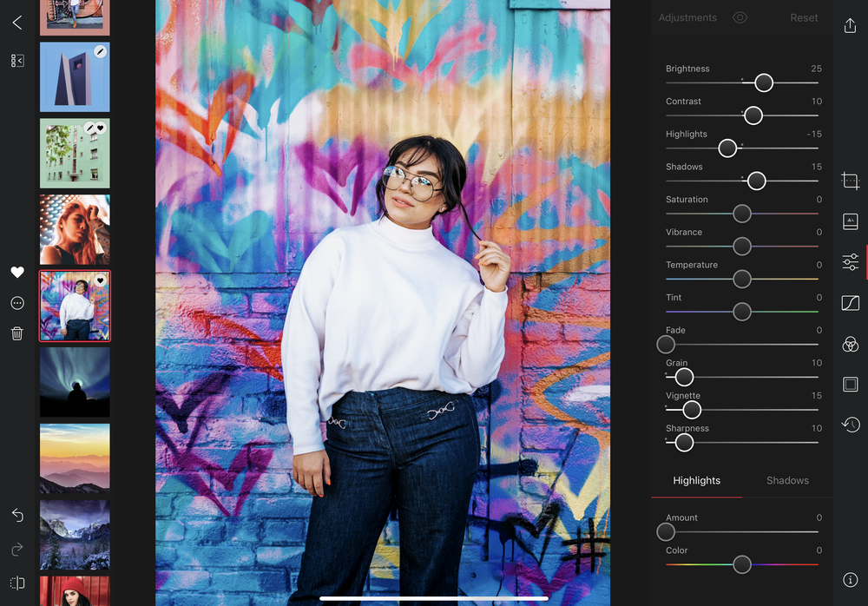Open the Curves tool
The height and width of the screenshot is (606, 868).
[851, 302]
